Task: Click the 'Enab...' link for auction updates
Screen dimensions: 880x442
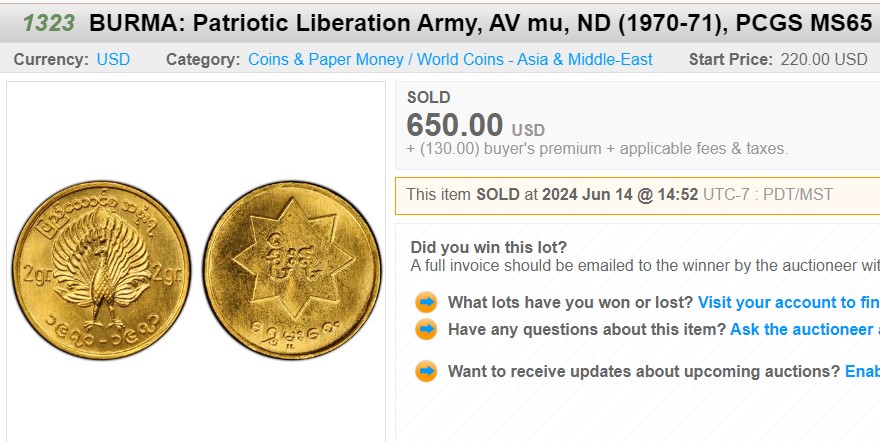Action: click(x=862, y=371)
